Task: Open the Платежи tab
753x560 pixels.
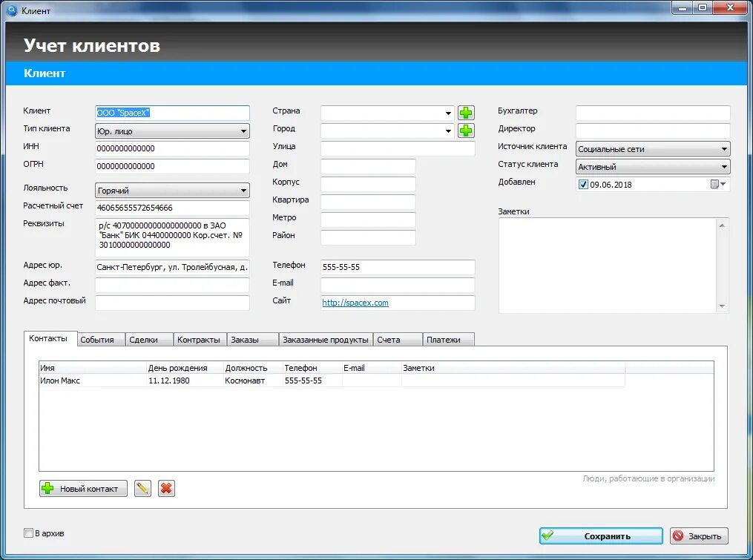Action: [x=449, y=340]
